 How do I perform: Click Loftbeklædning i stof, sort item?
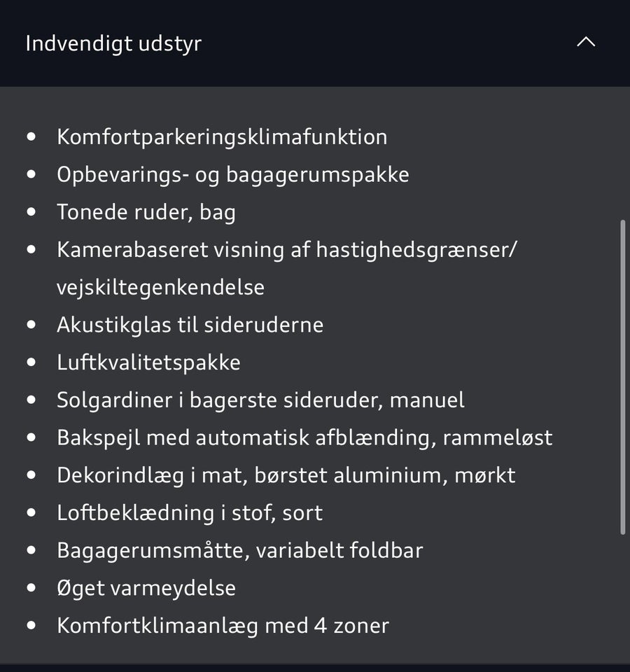point(190,513)
